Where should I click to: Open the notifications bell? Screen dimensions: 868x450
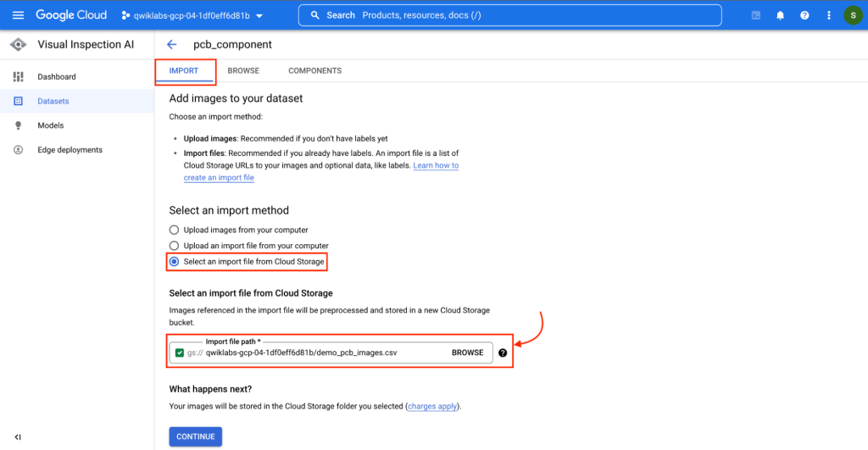coord(780,15)
